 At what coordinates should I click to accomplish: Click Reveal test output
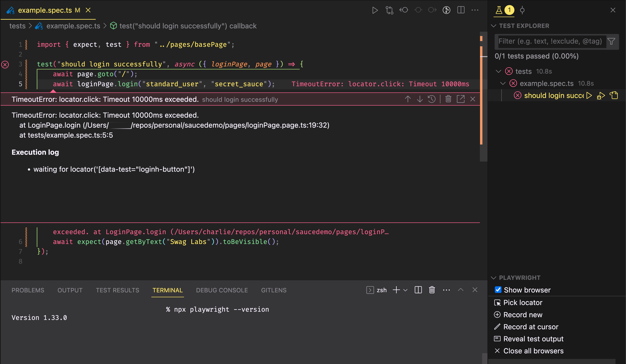pyautogui.click(x=533, y=339)
